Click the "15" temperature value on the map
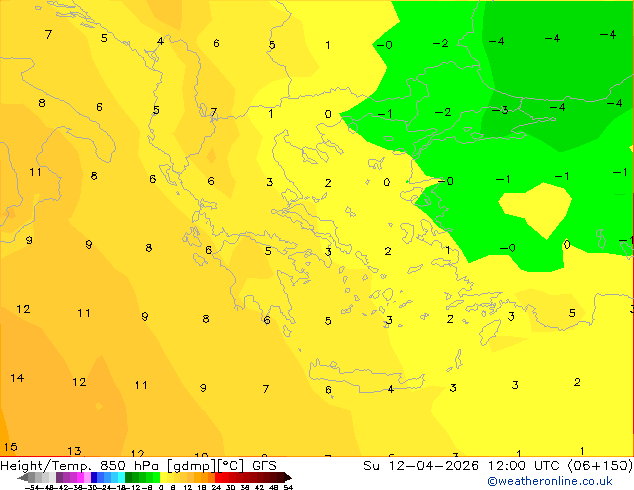This screenshot has height=490, width=634. coord(11,447)
